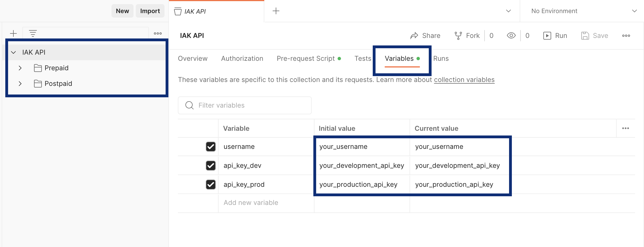
Task: Click the Fork label
Action: [473, 36]
